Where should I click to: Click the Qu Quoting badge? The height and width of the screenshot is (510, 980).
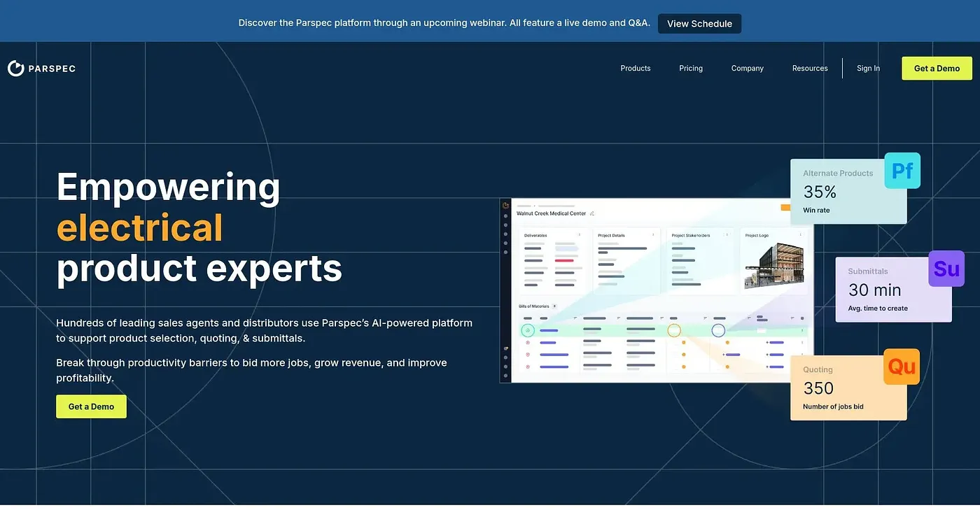[902, 367]
